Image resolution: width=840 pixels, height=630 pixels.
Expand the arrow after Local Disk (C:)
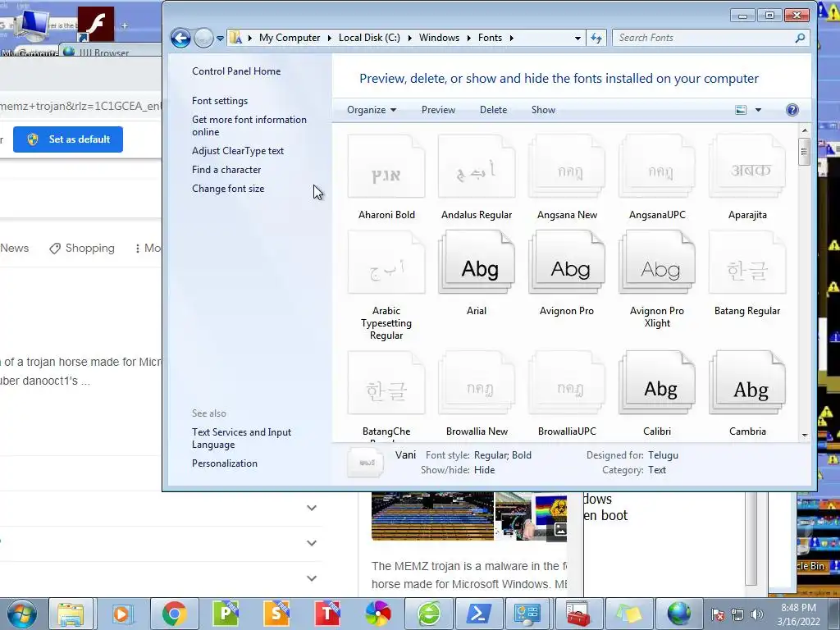410,38
